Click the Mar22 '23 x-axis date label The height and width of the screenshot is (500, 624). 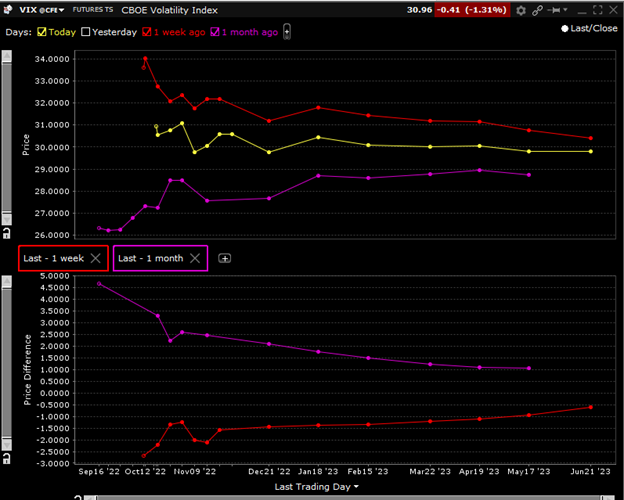tap(430, 472)
